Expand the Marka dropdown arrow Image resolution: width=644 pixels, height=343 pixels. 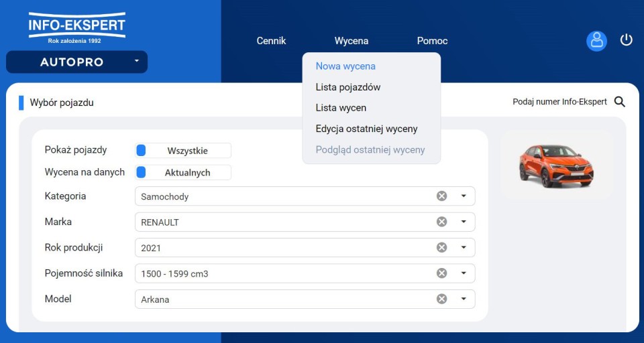pos(463,222)
